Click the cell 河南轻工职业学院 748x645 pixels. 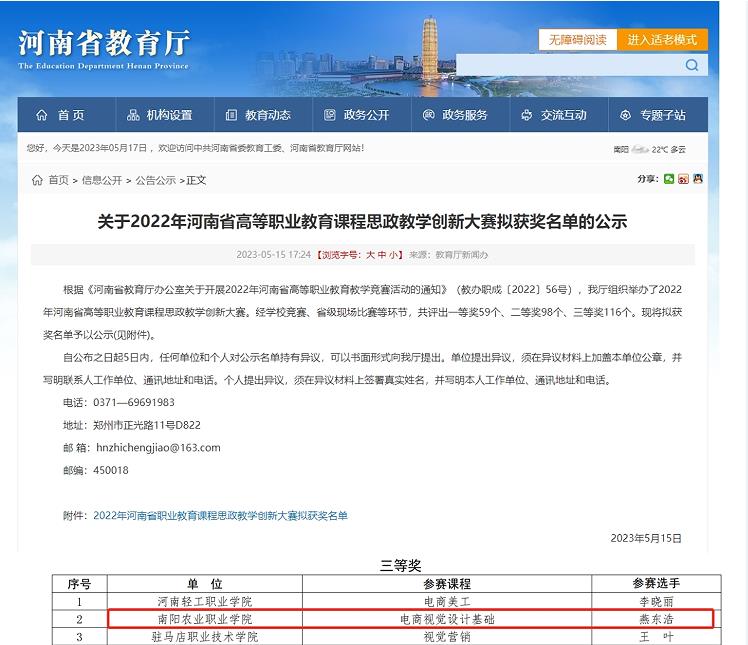[x=205, y=602]
